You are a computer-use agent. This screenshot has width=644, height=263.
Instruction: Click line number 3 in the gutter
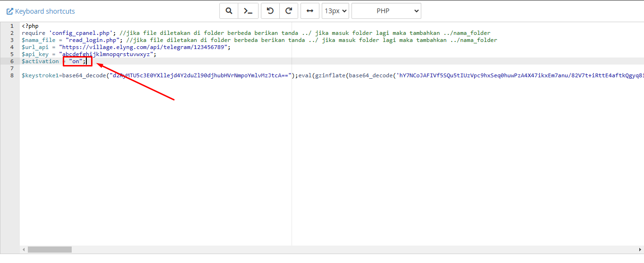12,40
